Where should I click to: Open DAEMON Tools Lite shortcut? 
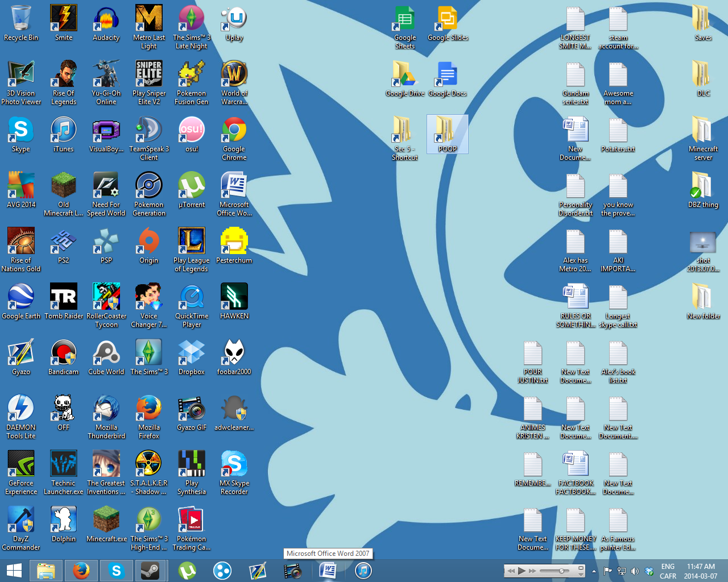tap(21, 417)
